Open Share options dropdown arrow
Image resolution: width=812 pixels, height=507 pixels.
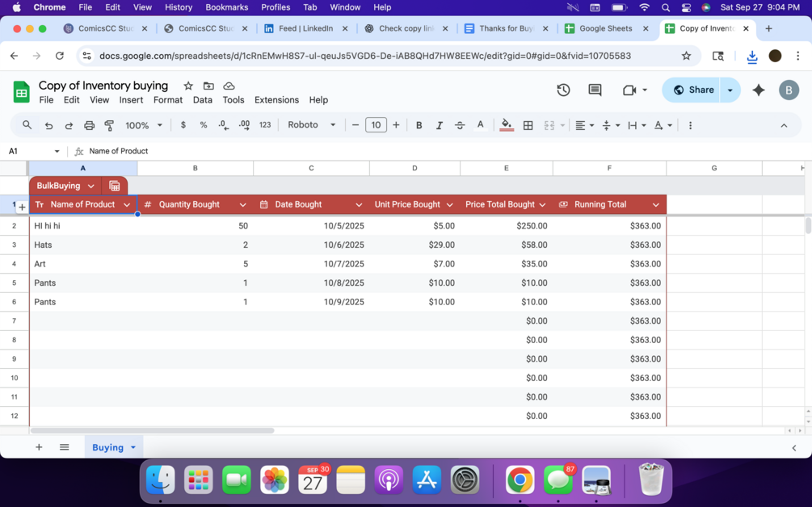pyautogui.click(x=730, y=90)
